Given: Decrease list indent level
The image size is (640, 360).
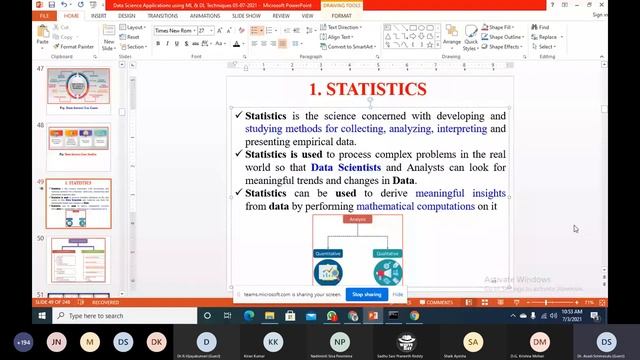Looking at the screenshot, I should pos(287,31).
